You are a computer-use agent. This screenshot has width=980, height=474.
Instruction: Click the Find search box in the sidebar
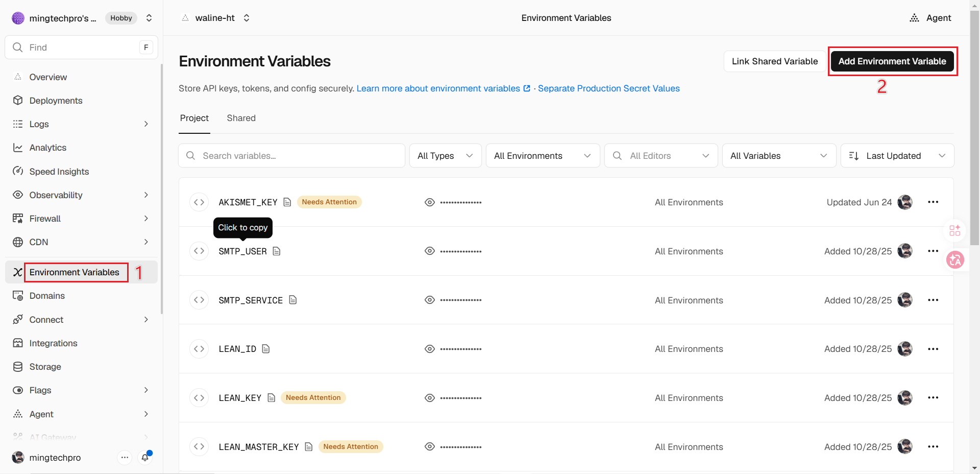[82, 48]
